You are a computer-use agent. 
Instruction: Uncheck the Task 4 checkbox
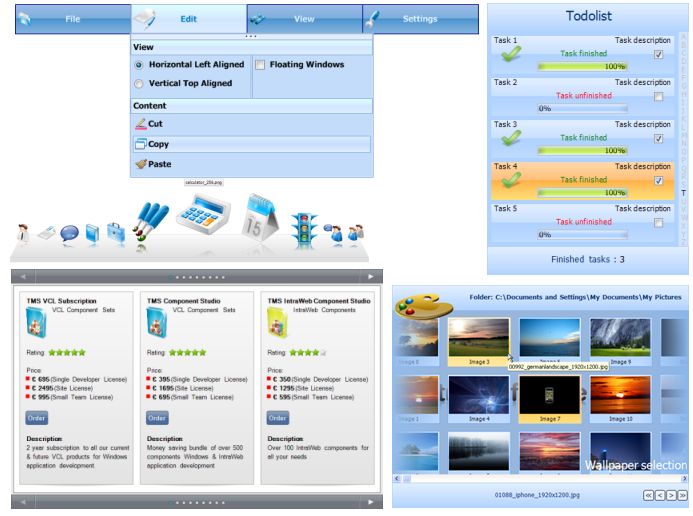658,181
